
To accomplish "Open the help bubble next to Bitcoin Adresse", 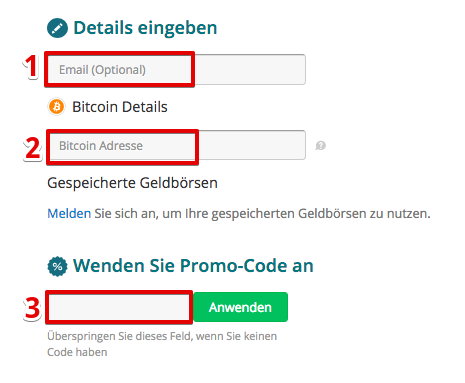I will pos(320,146).
